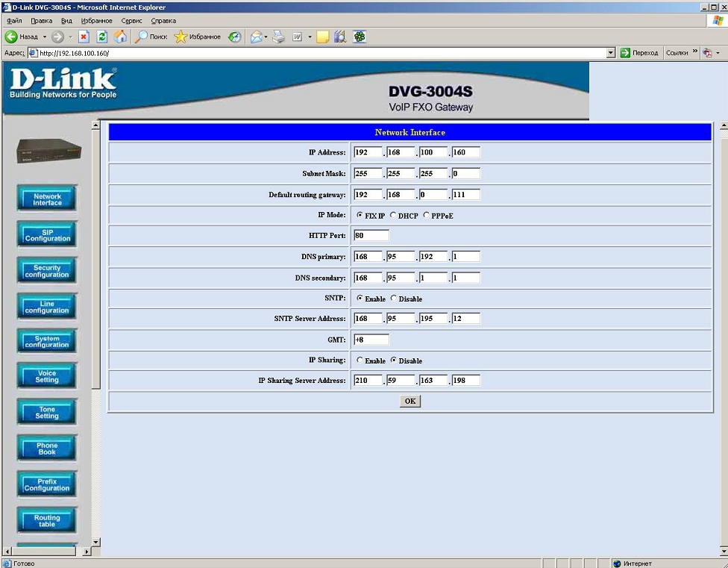The height and width of the screenshot is (568, 728).
Task: Open the Mail icon dropdown arrow
Action: tap(266, 37)
